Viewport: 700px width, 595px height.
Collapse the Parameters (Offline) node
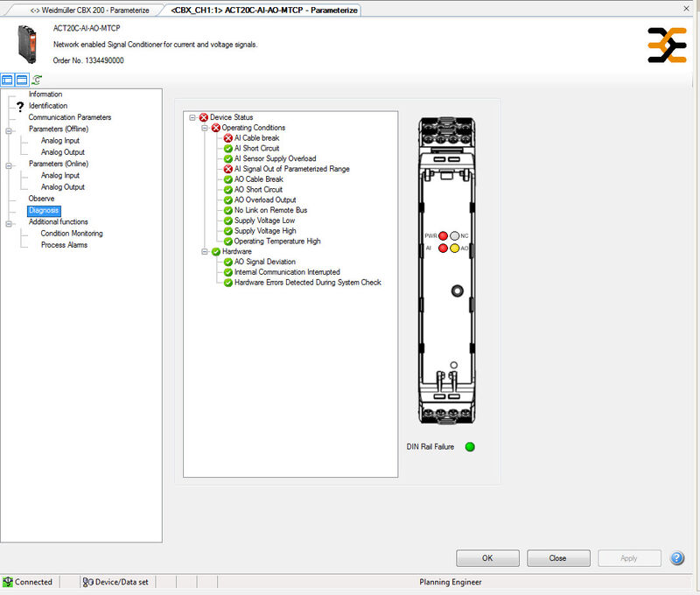click(x=9, y=131)
